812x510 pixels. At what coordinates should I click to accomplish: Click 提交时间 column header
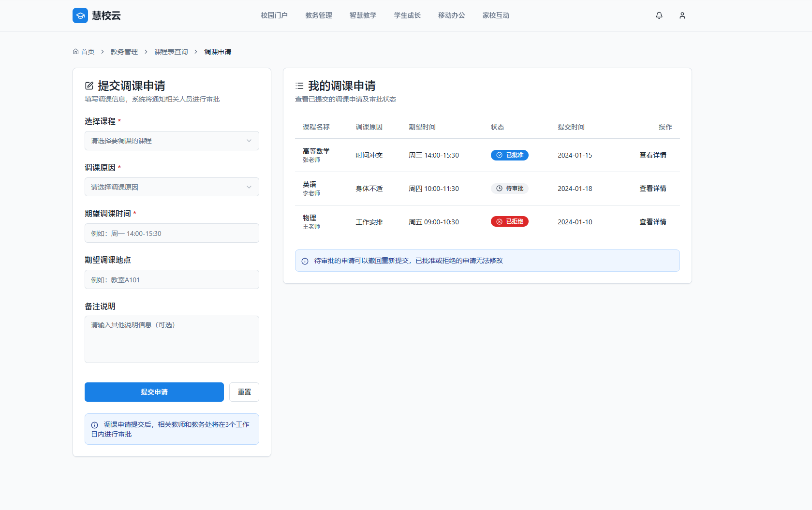[x=571, y=127]
